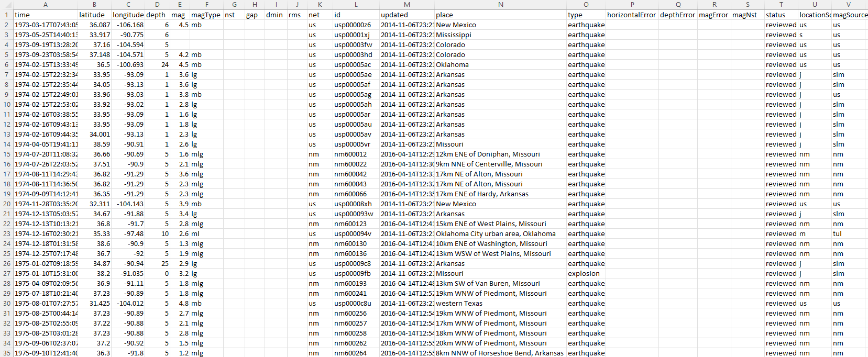
Task: Select row 1 header
Action: (x=6, y=15)
